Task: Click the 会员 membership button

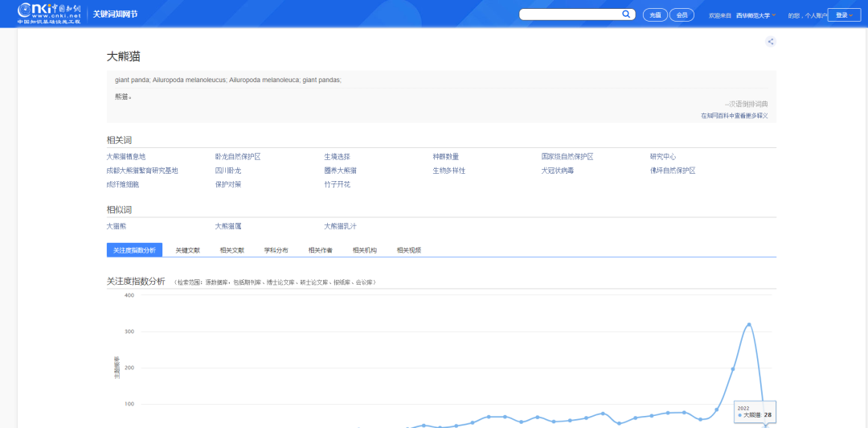Action: click(x=682, y=15)
